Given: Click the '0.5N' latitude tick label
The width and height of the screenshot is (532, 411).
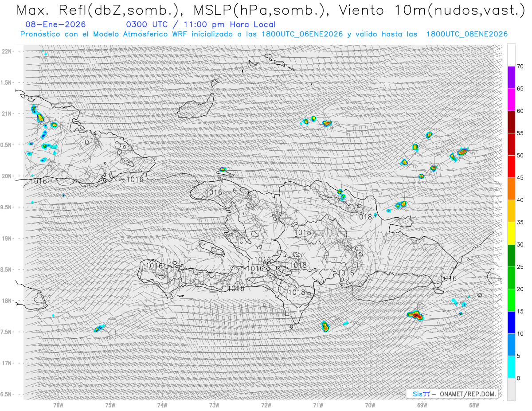Looking at the screenshot, I should click(x=6, y=145).
